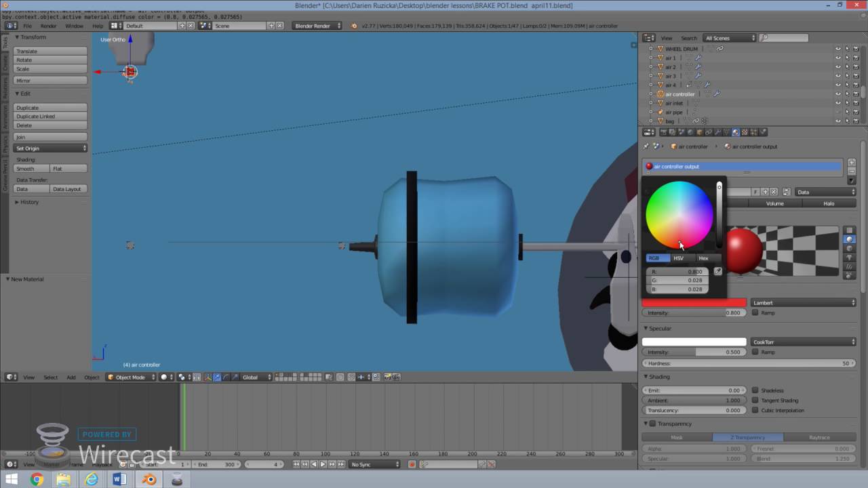Open the Physics properties tab icon
The width and height of the screenshot is (868, 488).
pos(763,132)
